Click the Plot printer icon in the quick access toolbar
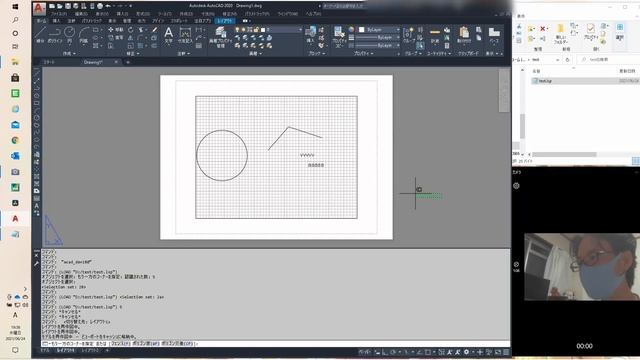The image size is (640, 360). point(100,6)
